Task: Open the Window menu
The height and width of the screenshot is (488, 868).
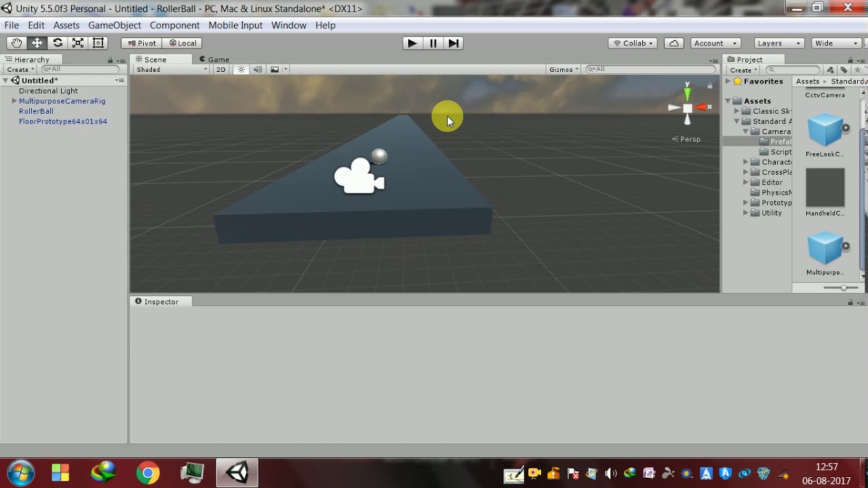Action: (x=289, y=25)
